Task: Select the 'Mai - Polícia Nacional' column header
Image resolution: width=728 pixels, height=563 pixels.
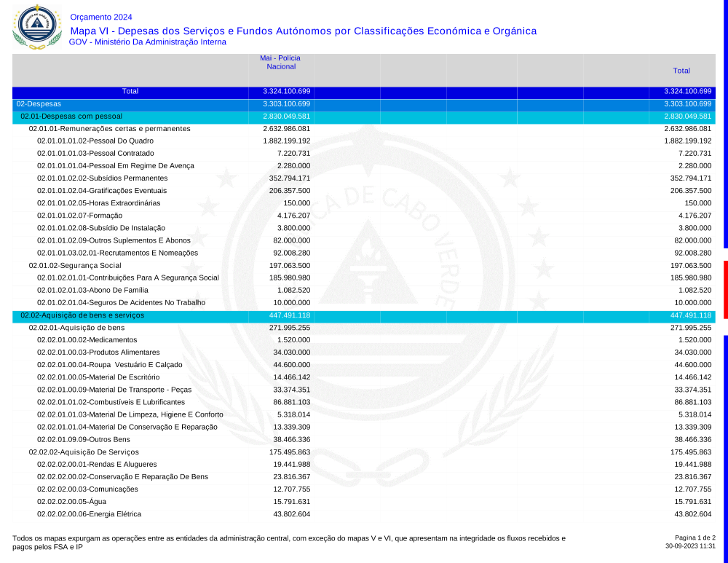Action: (280, 62)
